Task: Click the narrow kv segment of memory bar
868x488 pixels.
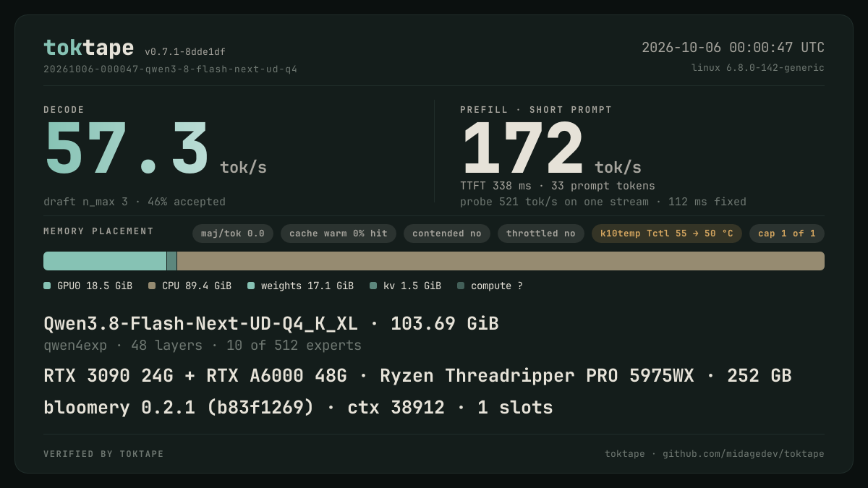Action: [x=172, y=261]
